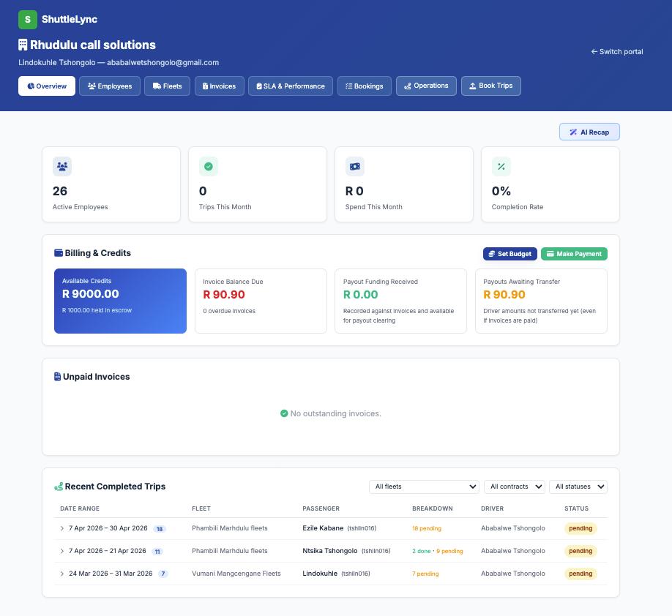The image size is (672, 616).
Task: Switch to the Employees tab
Action: (x=110, y=86)
